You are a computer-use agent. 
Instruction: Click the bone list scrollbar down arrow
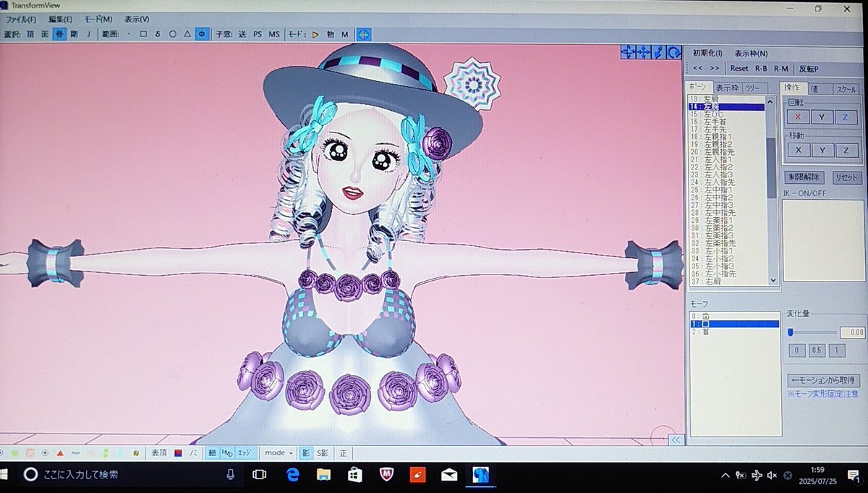point(773,280)
